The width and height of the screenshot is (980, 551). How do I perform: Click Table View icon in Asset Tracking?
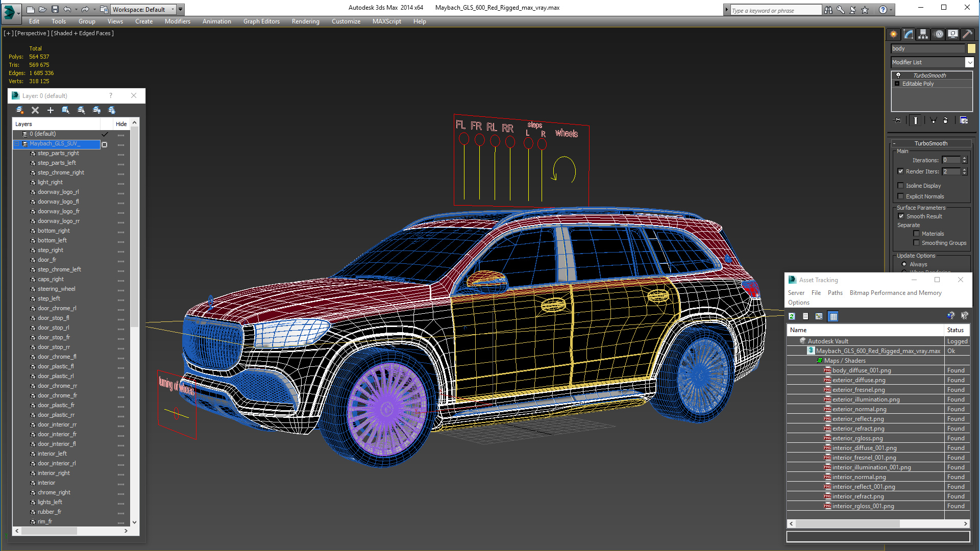click(x=834, y=316)
